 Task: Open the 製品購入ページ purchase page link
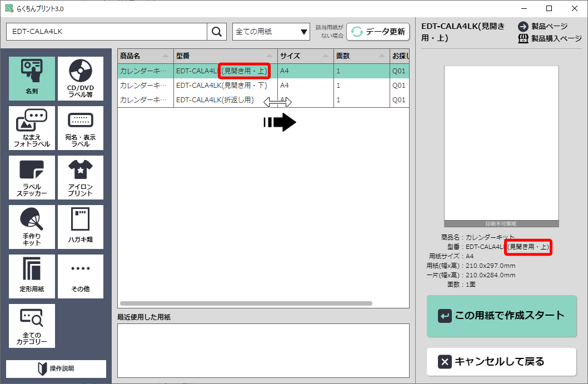tap(550, 38)
